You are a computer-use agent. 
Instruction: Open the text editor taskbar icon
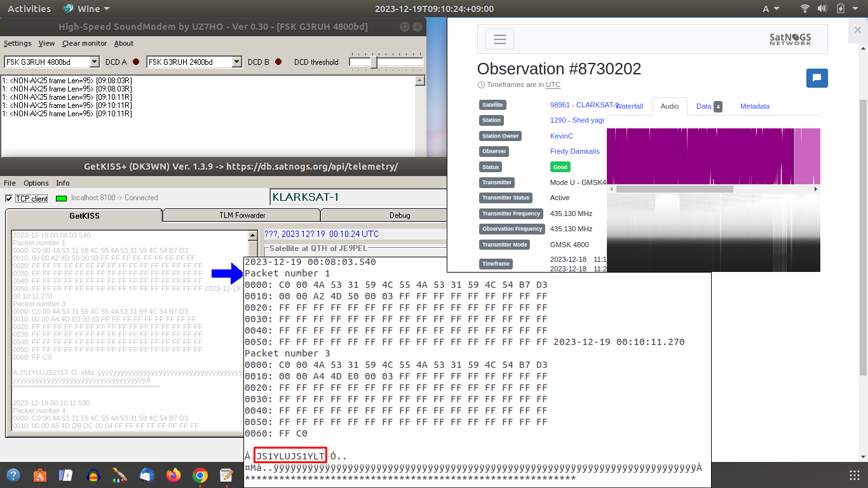coord(226,475)
